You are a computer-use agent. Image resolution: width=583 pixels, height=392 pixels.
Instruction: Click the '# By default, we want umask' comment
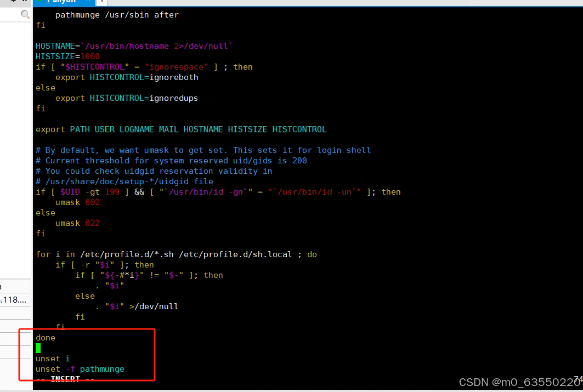pos(203,150)
